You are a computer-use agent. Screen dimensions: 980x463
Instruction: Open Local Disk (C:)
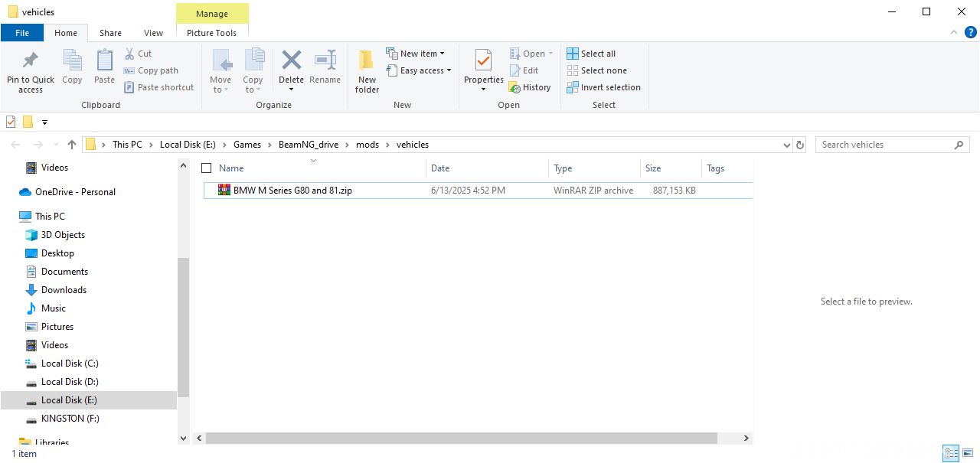70,364
